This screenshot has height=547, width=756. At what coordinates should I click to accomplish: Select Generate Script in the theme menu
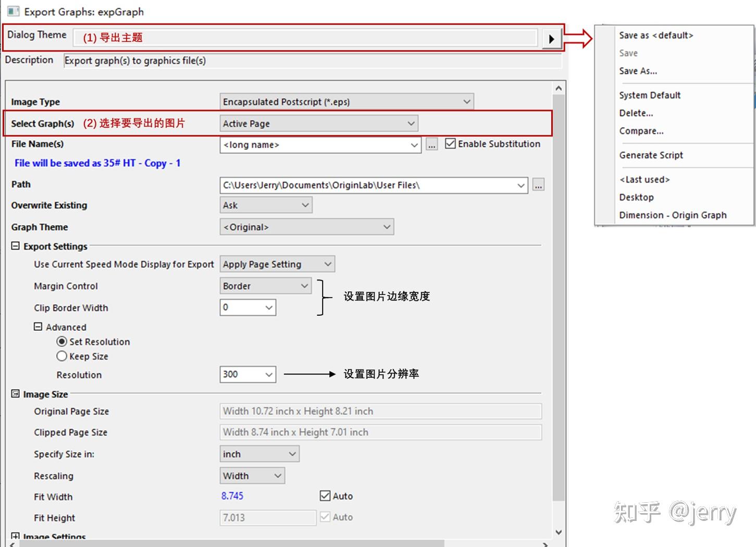651,155
